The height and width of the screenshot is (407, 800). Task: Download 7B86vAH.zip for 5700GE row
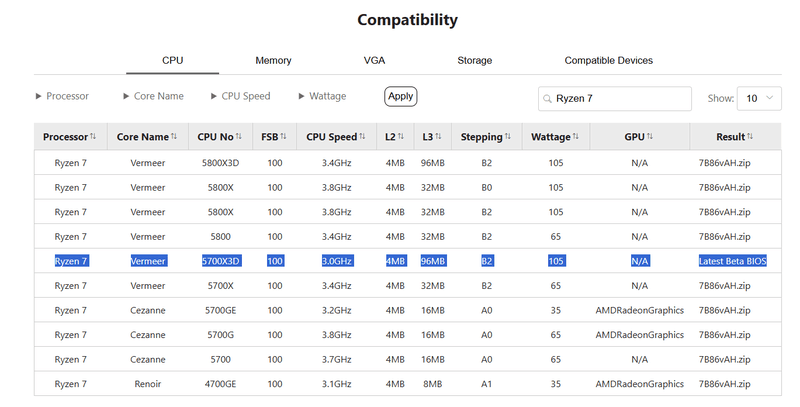tap(724, 310)
